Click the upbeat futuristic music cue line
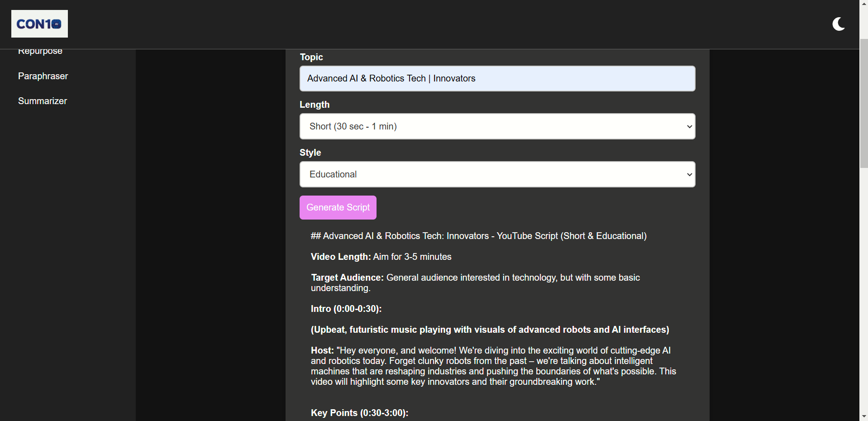 point(490,330)
